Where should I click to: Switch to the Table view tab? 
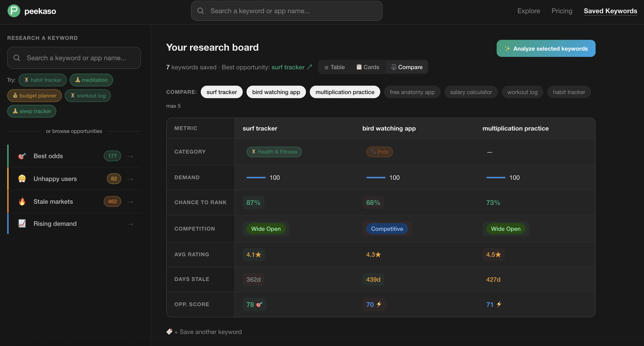click(x=334, y=67)
